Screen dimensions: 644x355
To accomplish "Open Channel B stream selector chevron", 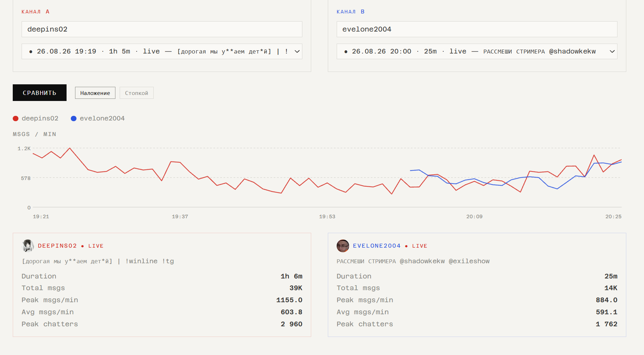I will [x=612, y=51].
